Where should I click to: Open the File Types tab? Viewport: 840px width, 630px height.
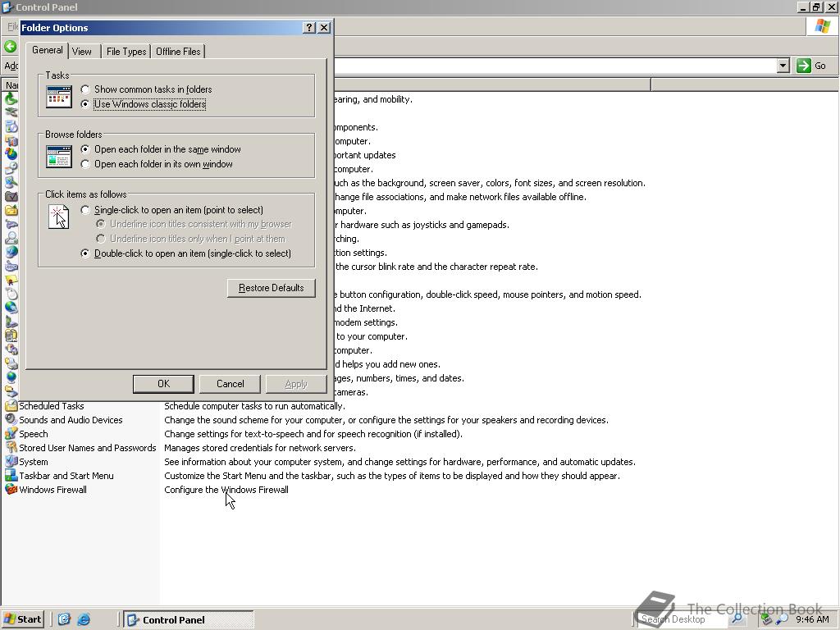126,52
